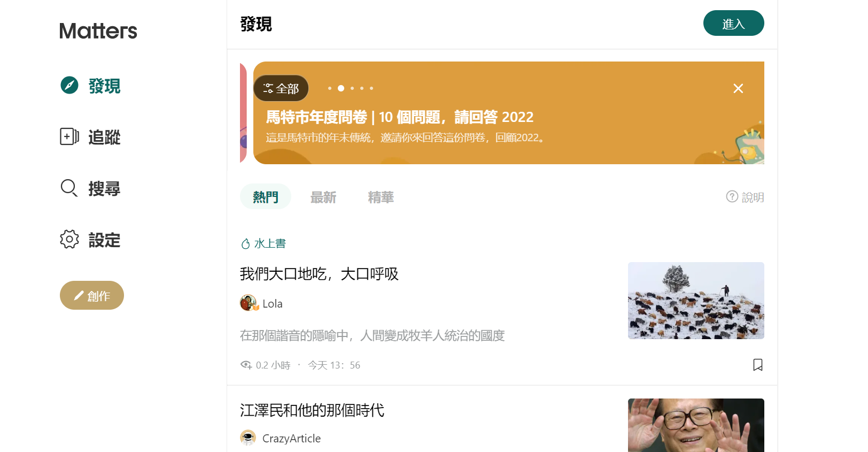Switch to the 最新 tab
The height and width of the screenshot is (452, 868).
tap(323, 197)
